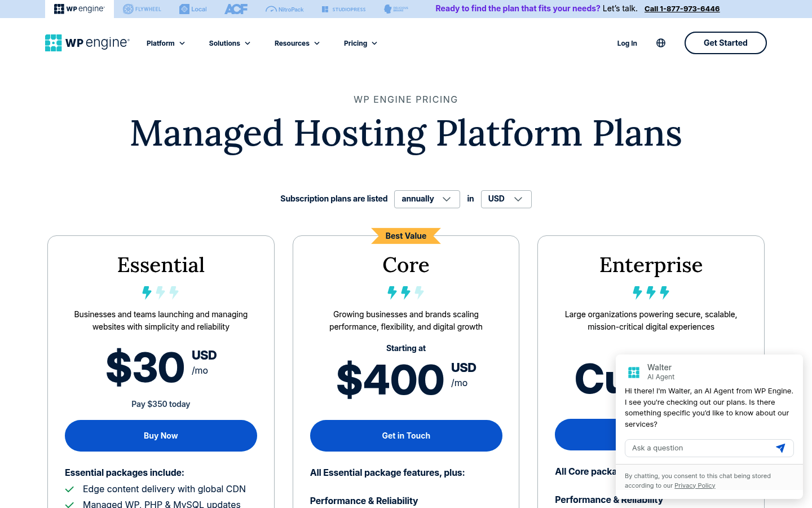This screenshot has width=812, height=508.
Task: Open the Privacy Policy link in chat
Action: [695, 485]
